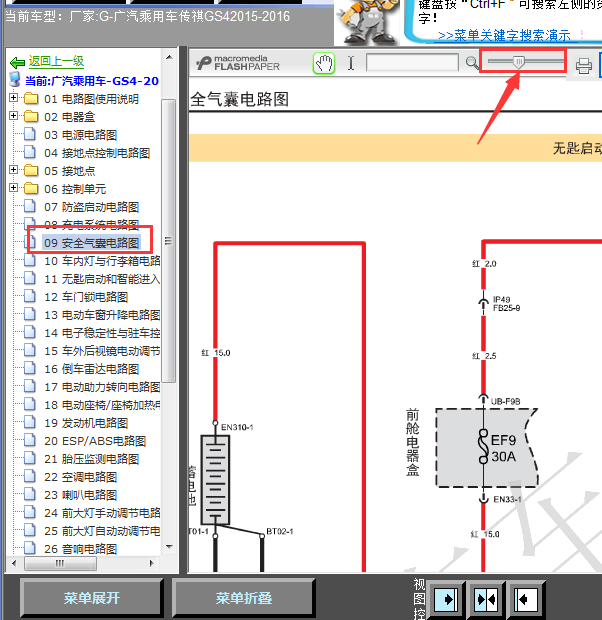This screenshot has height=620, width=602.
Task: Open 18 电动座椅/座椅加热 item
Action: pos(102,405)
